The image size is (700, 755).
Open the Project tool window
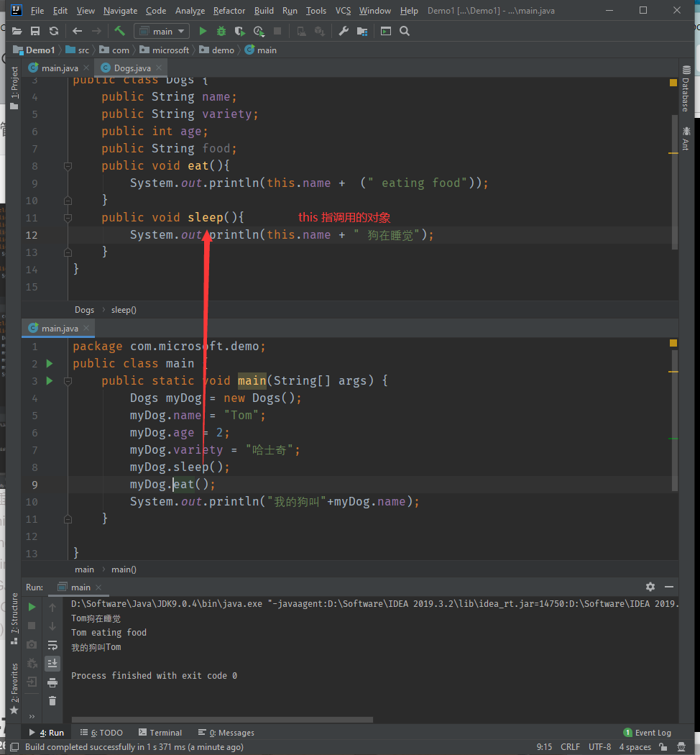click(x=14, y=88)
